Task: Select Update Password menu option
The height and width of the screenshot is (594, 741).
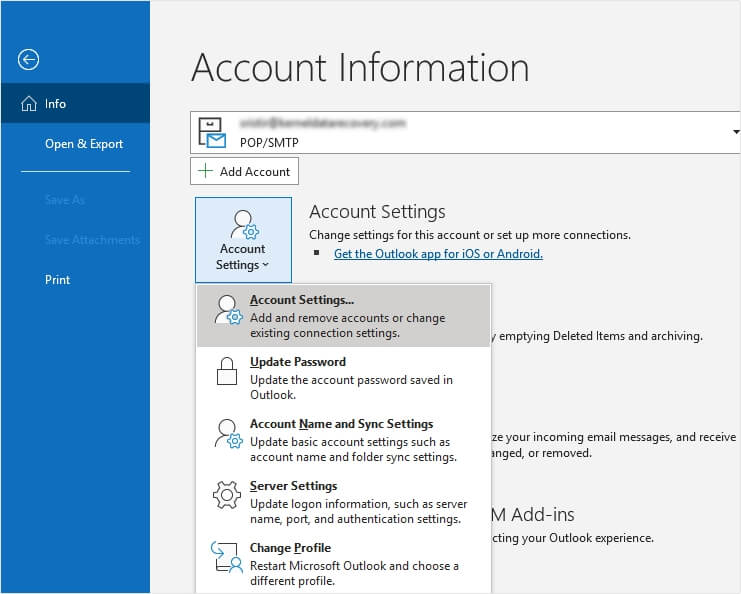Action: click(x=344, y=378)
